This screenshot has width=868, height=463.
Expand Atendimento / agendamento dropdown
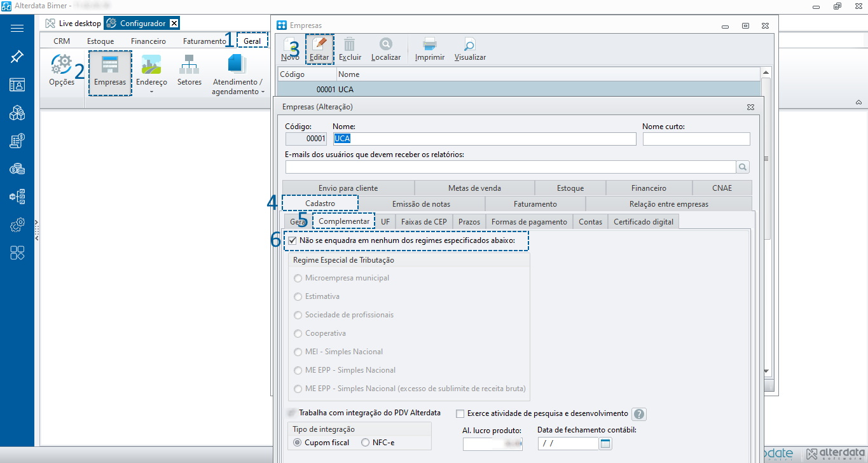pos(263,92)
